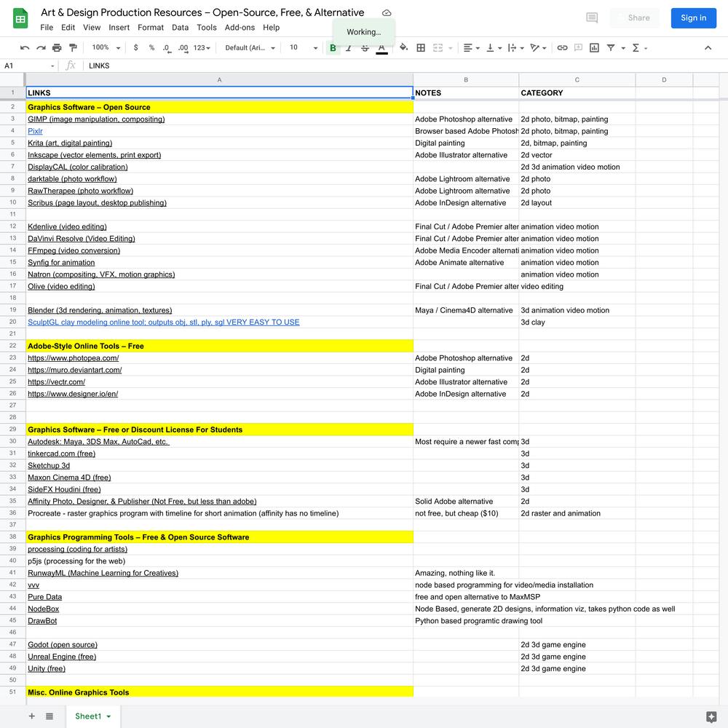Screen dimensions: 728x728
Task: Open the Borders tool
Action: 421,48
